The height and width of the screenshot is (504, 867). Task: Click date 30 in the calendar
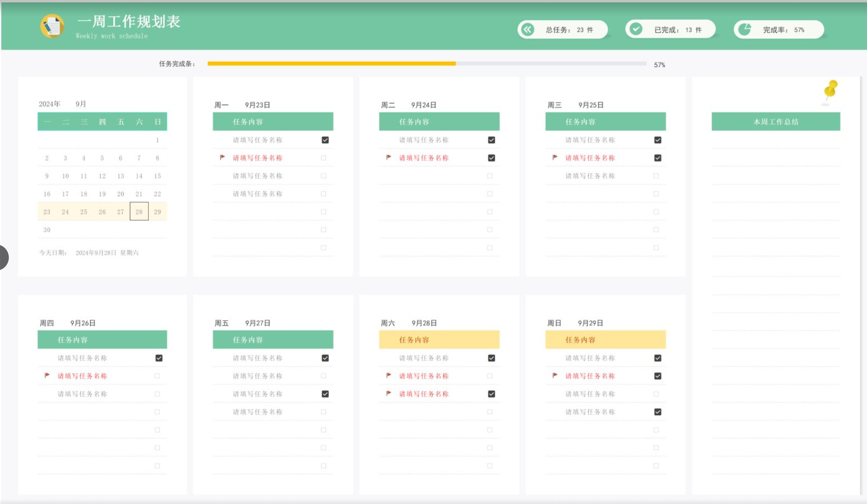(47, 230)
